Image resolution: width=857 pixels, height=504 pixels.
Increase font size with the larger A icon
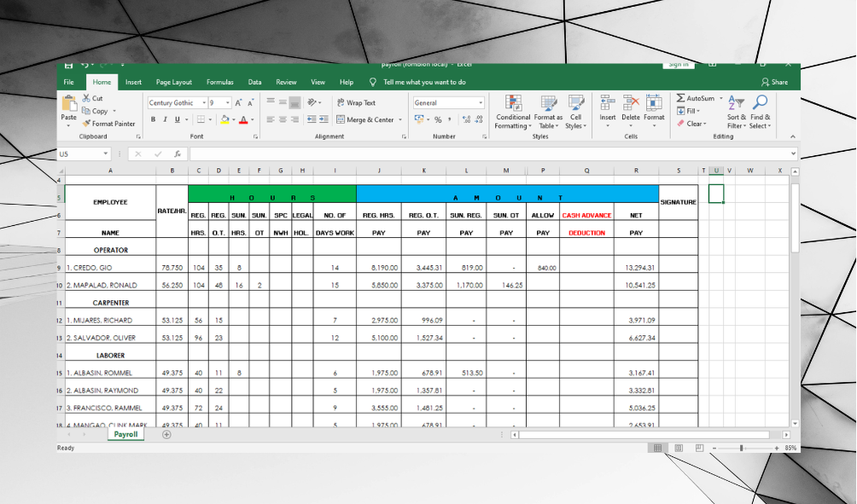point(238,102)
